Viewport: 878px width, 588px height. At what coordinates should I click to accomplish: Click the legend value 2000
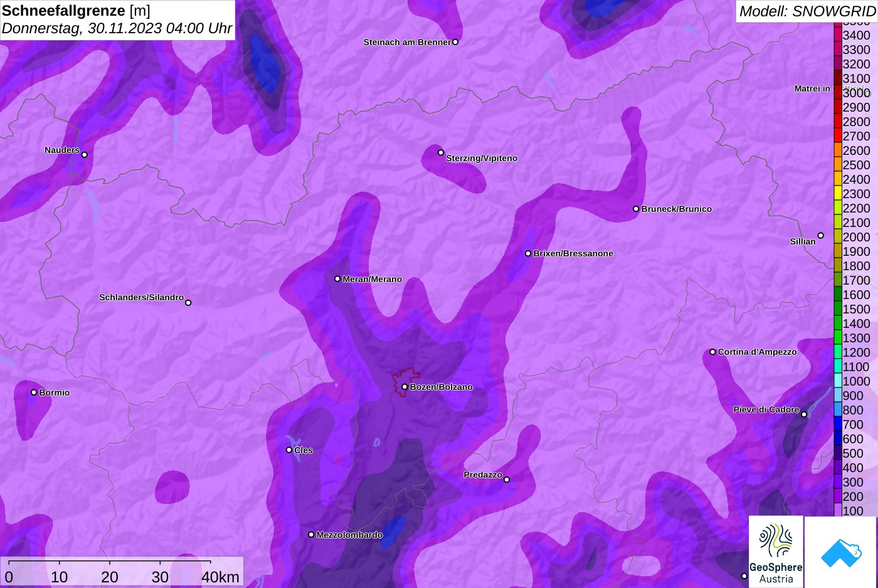[856, 237]
